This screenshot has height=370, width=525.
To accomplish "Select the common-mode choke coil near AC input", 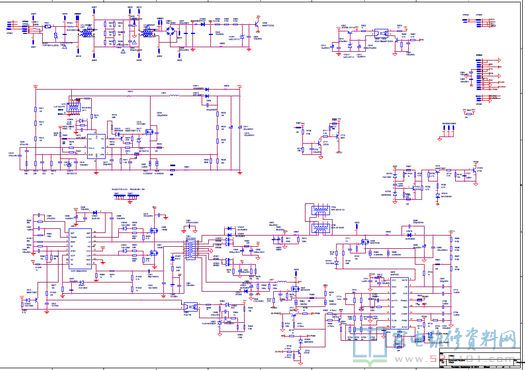I will 86,33.
